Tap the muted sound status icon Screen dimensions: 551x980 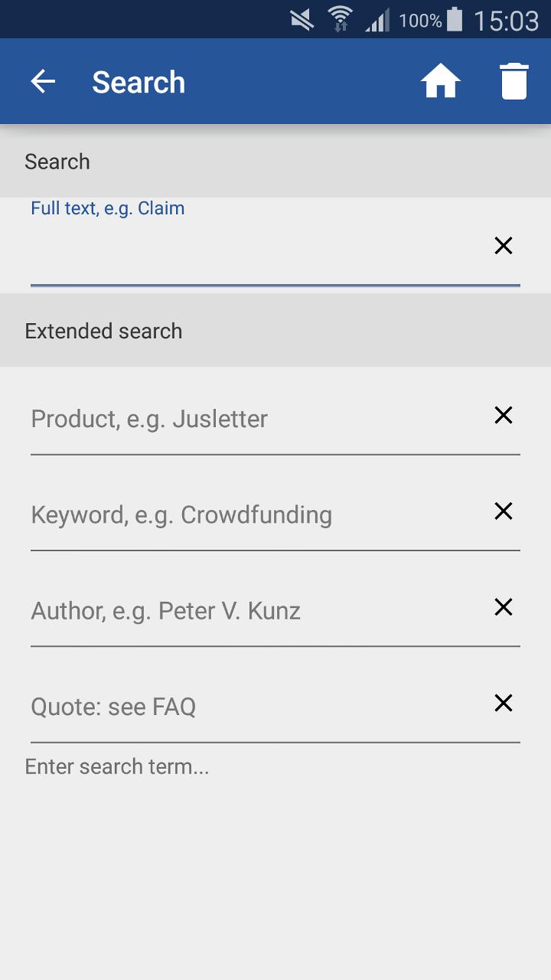302,20
